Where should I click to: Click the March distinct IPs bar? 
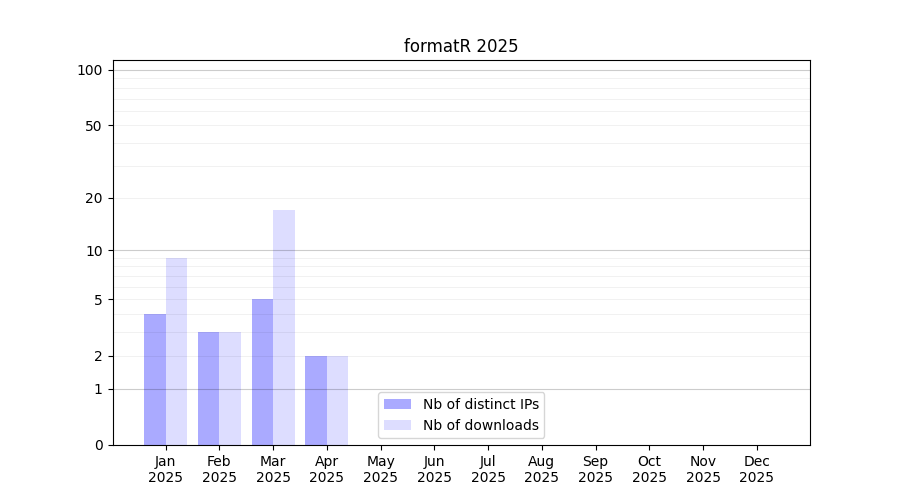click(262, 372)
